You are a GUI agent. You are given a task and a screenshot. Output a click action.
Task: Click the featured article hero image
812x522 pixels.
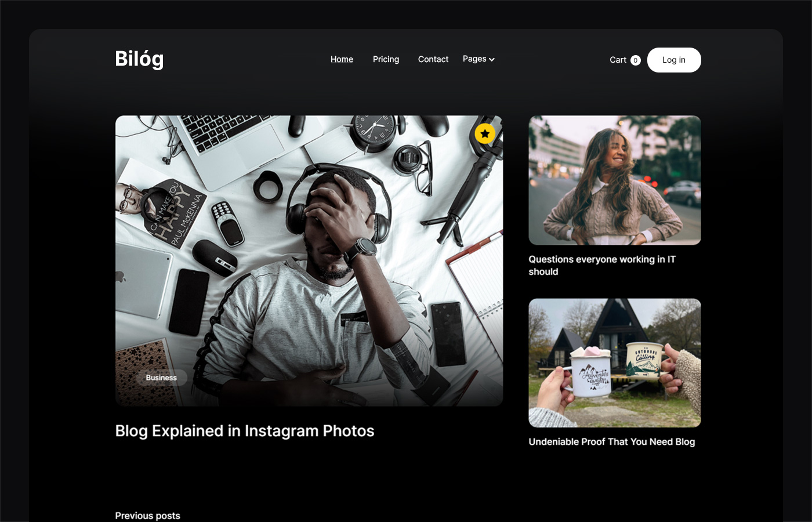(x=309, y=260)
